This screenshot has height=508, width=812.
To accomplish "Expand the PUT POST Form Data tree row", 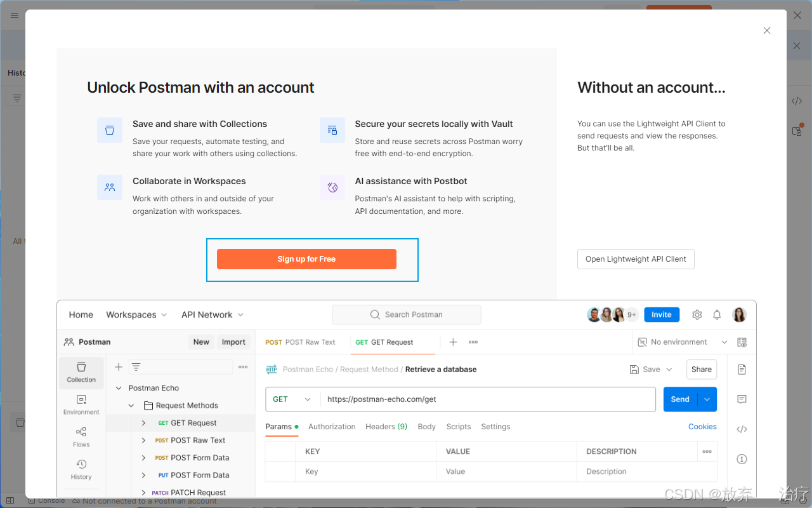I will (x=143, y=475).
